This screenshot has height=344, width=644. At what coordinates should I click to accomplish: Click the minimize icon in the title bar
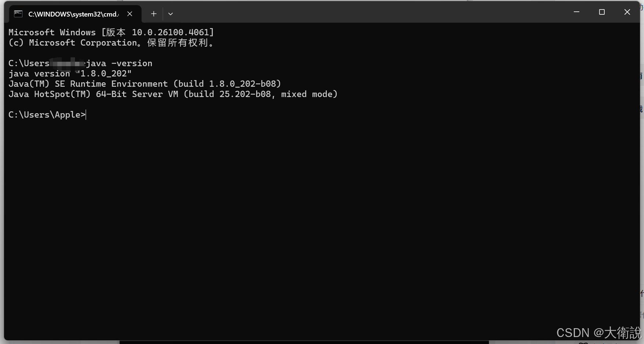click(576, 11)
